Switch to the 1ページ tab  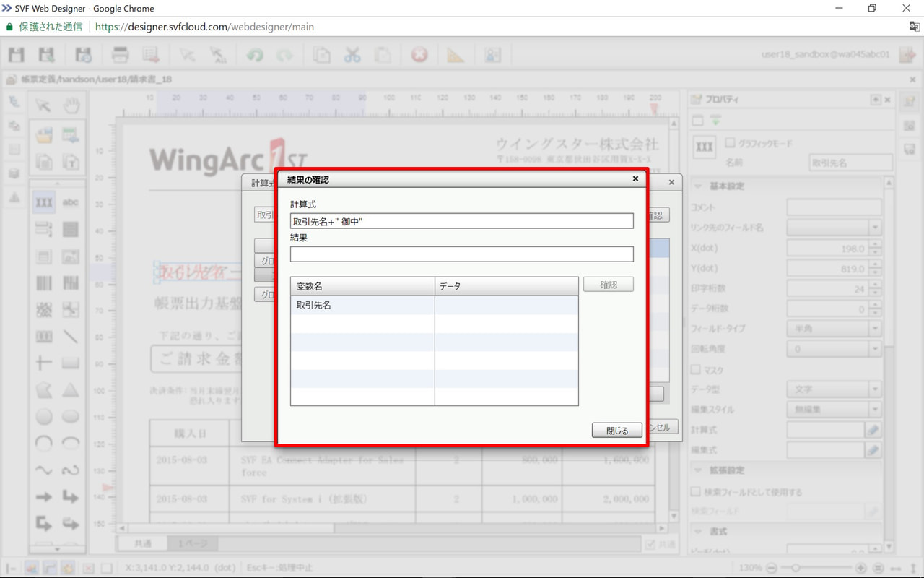[x=192, y=543]
